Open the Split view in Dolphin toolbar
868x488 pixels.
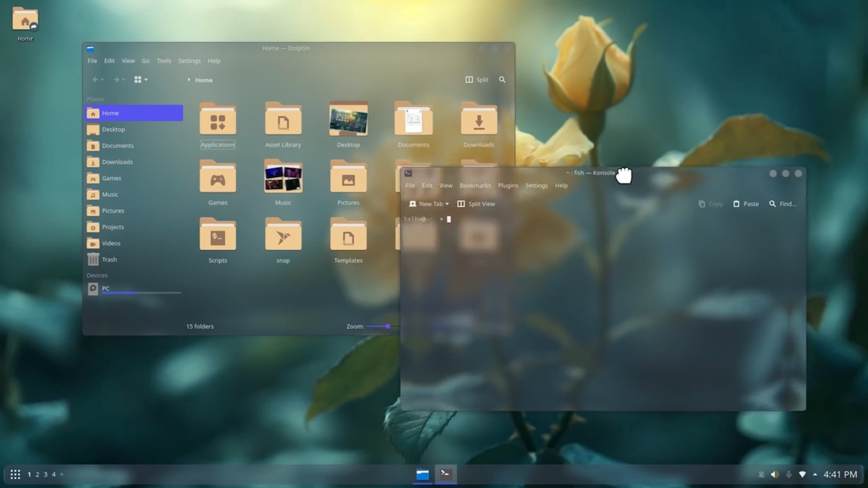pyautogui.click(x=477, y=80)
